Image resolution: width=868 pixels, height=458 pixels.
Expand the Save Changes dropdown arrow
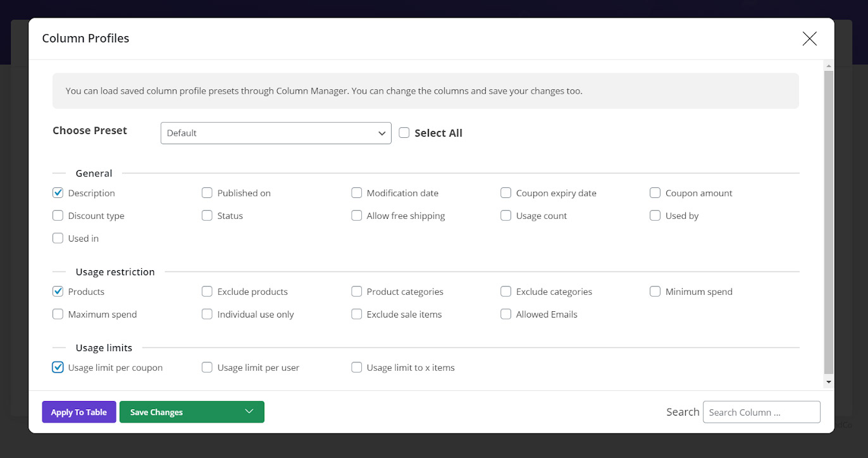click(249, 412)
